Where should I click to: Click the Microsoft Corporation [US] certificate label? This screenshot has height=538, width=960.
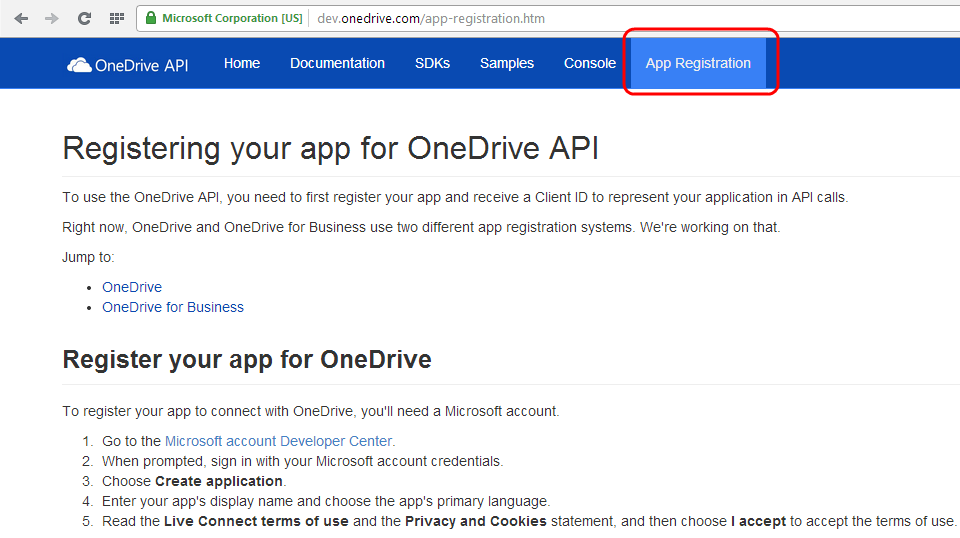tap(232, 18)
